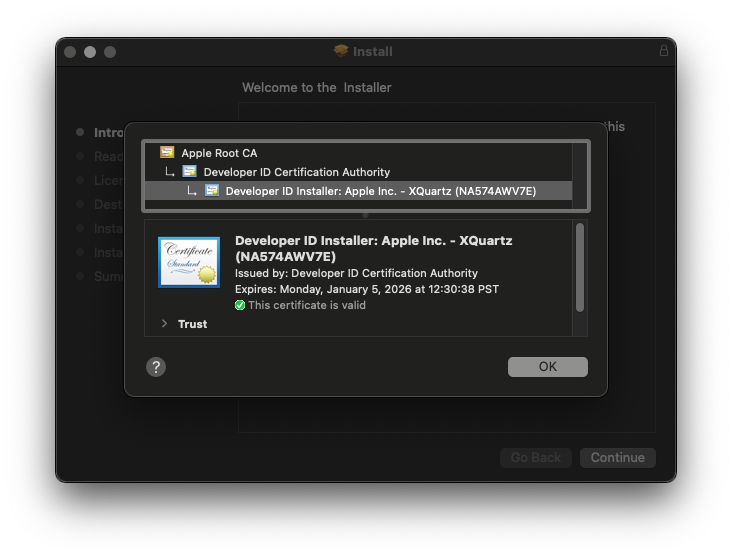This screenshot has height=556, width=732.
Task: Click Continue in the Install window
Action: pyautogui.click(x=618, y=457)
